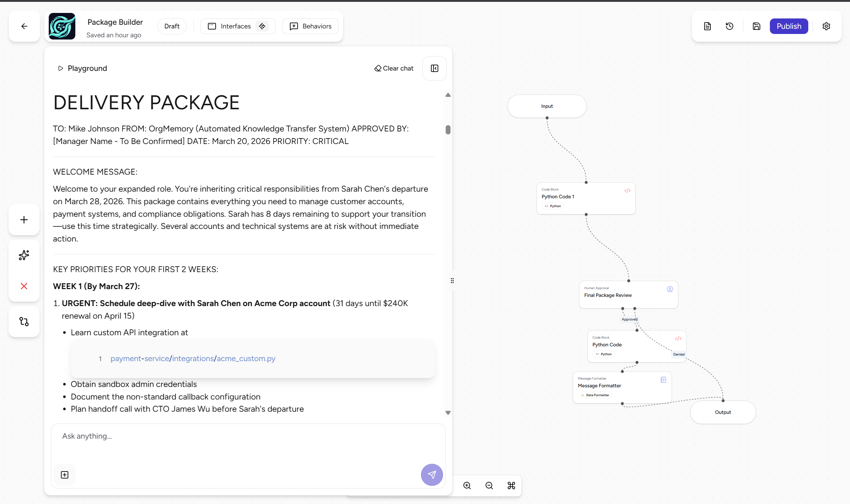This screenshot has width=850, height=504.
Task: Open the version history icon
Action: pyautogui.click(x=729, y=26)
